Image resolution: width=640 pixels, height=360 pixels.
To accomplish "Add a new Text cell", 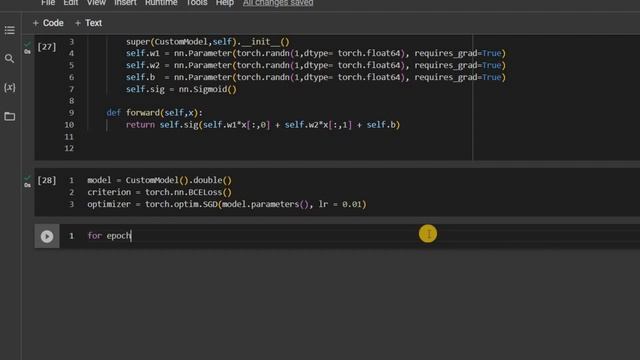I will (88, 23).
